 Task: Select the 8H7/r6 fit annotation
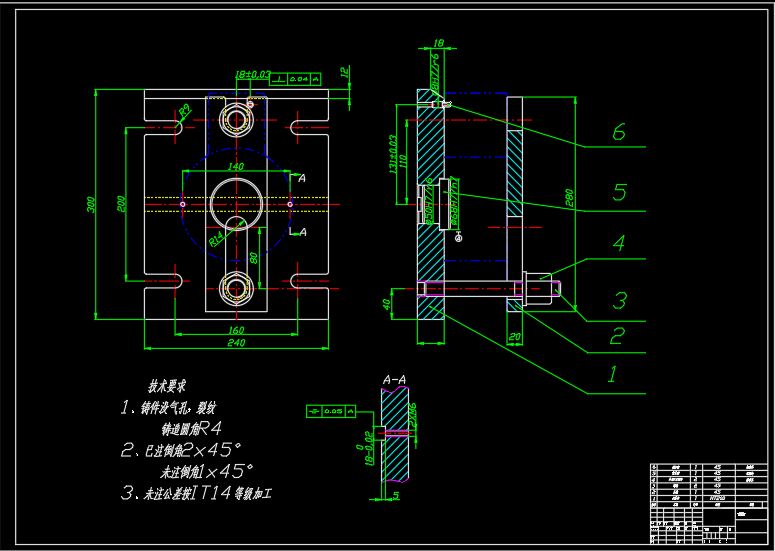click(x=435, y=74)
